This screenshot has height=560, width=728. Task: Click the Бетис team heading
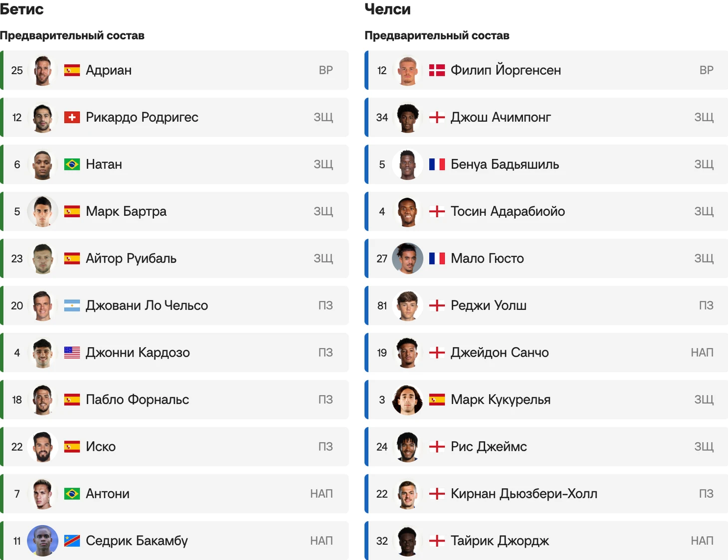(22, 9)
